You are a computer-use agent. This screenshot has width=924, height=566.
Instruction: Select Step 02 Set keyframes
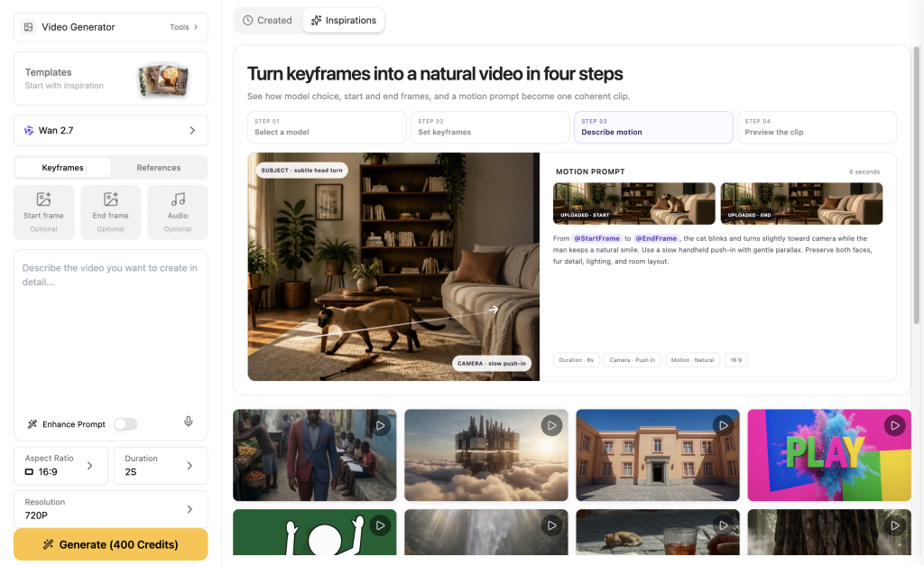pos(490,127)
